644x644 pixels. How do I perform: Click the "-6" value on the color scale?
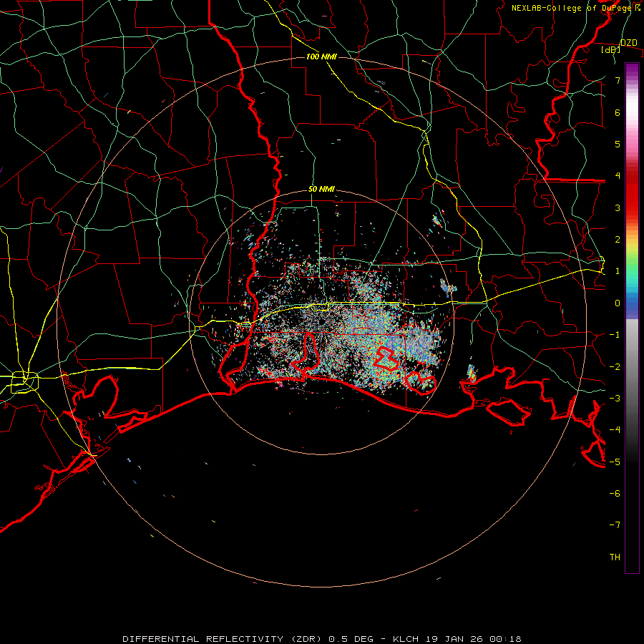[x=615, y=493]
